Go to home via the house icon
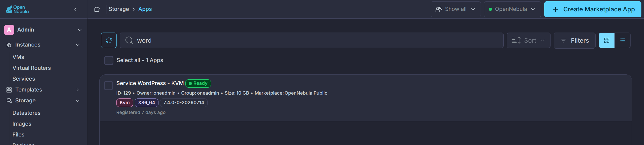644x145 pixels. 97,9
